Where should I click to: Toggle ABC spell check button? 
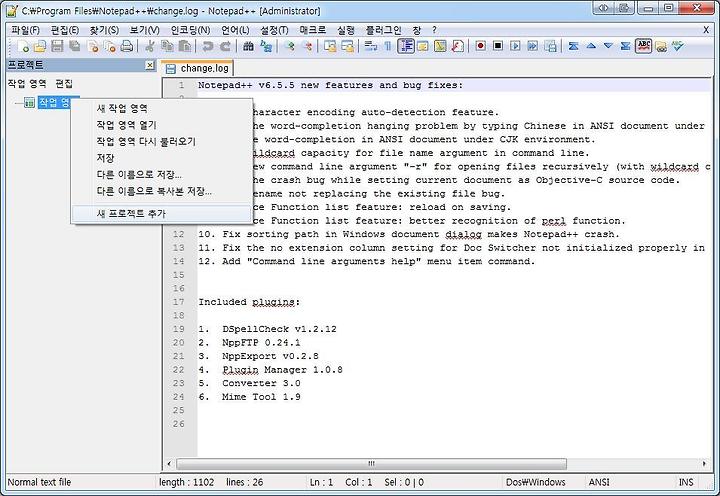point(644,46)
